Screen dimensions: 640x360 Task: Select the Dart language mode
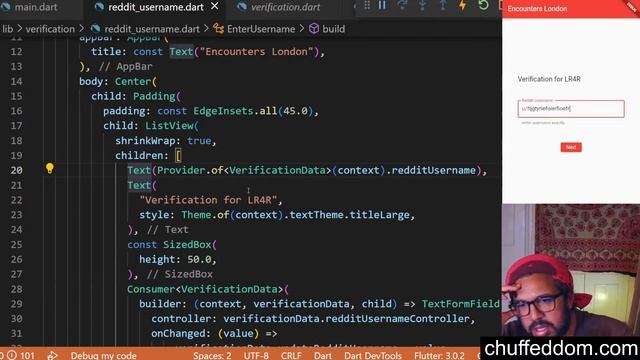click(x=323, y=356)
